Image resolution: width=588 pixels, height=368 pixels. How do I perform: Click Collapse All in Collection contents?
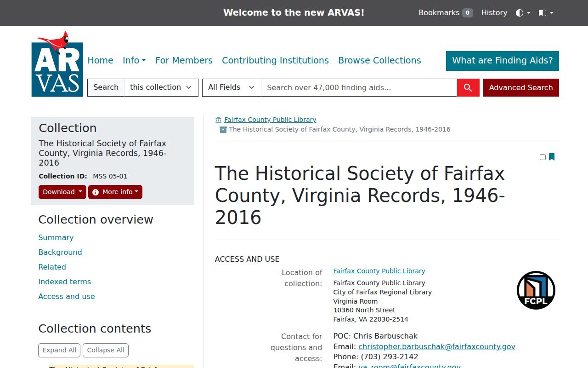(106, 350)
